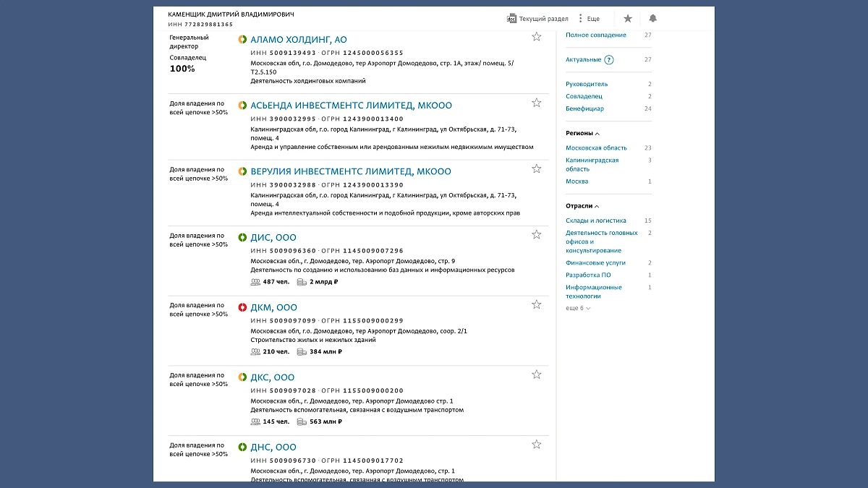The width and height of the screenshot is (868, 488).
Task: Click the bell notification icon in header
Action: point(652,19)
